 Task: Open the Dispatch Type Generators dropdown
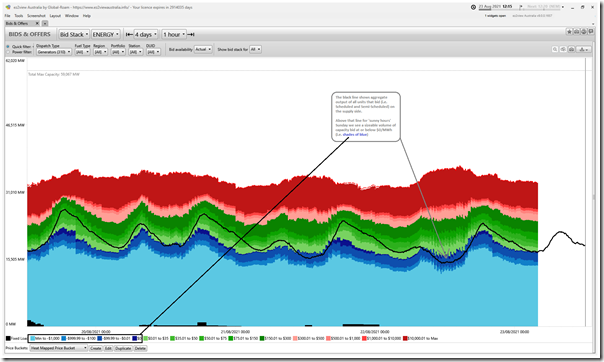pyautogui.click(x=54, y=52)
